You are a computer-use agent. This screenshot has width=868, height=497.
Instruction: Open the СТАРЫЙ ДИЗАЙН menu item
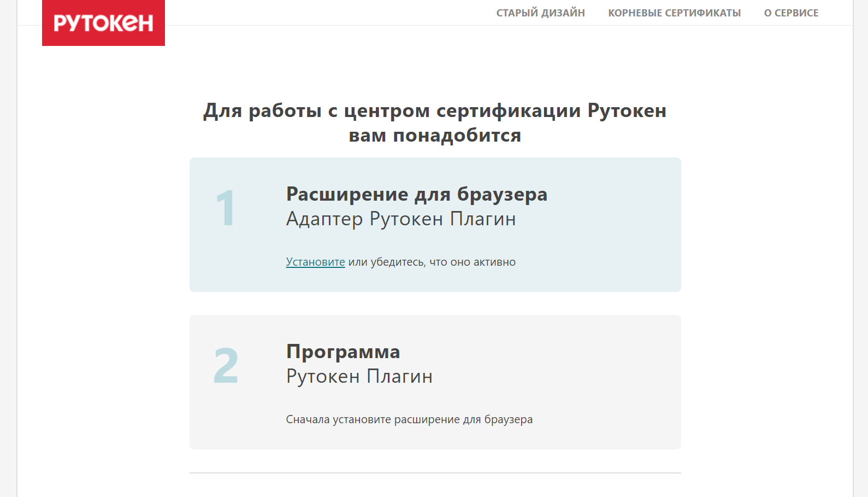540,13
